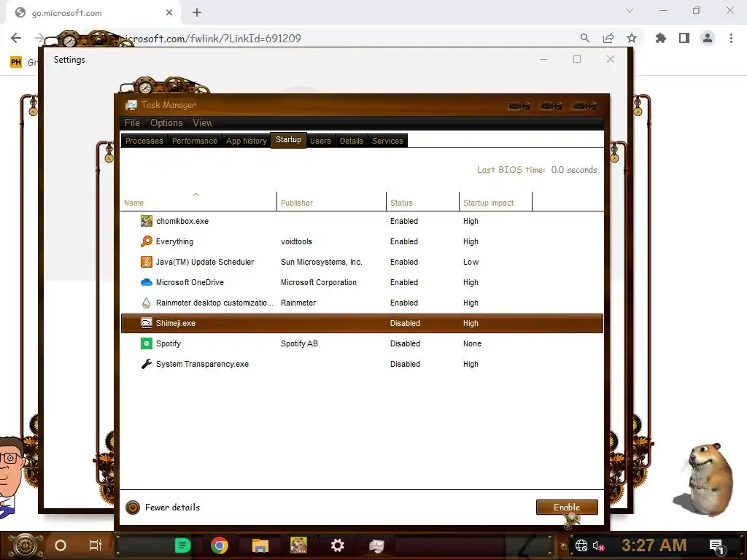Viewport: 747px width, 560px height.
Task: Open Chrome profile avatar button
Action: point(708,38)
